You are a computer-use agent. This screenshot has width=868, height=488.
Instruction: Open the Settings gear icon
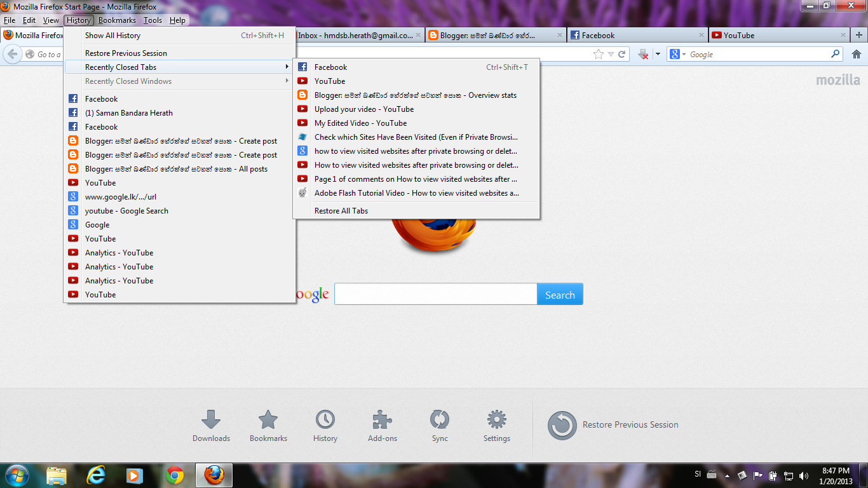coord(497,420)
